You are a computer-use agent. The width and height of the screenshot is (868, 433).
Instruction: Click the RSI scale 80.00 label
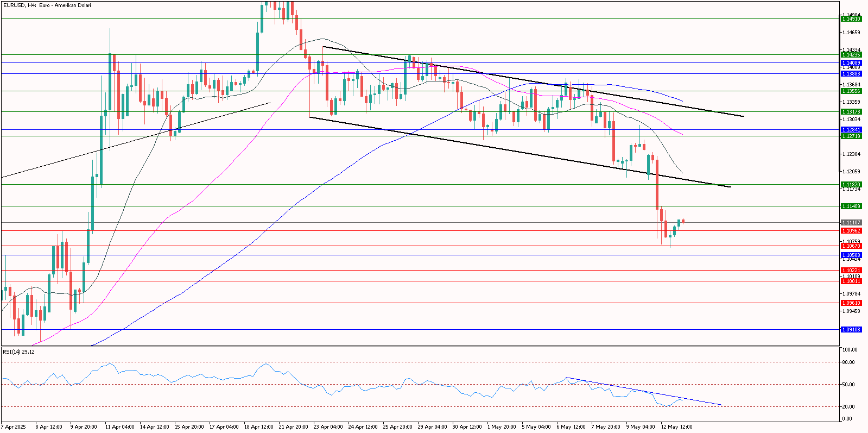click(848, 362)
